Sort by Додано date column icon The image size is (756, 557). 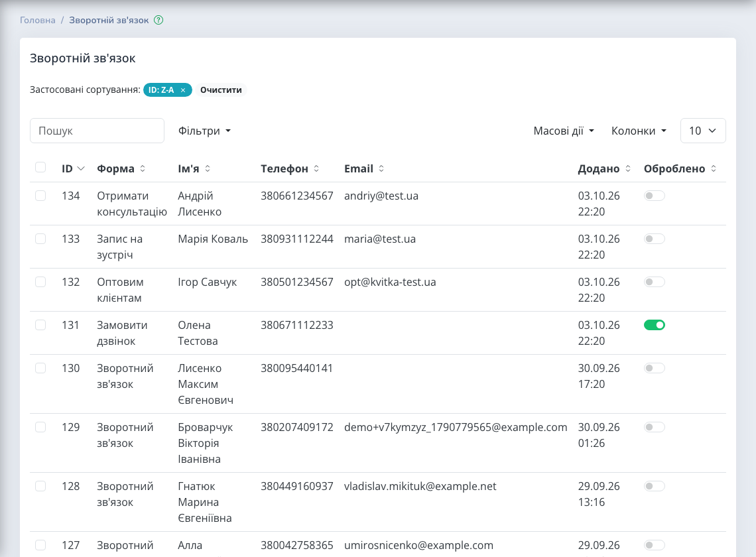click(628, 168)
